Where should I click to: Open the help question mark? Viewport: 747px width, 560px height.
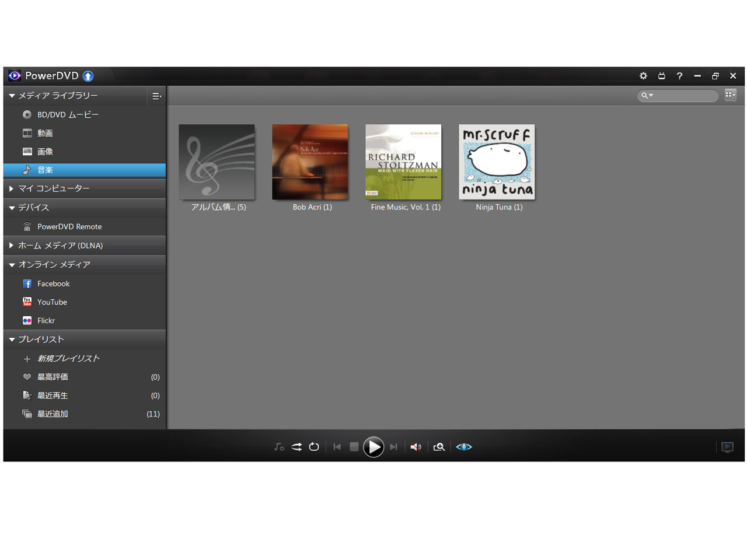(x=679, y=76)
